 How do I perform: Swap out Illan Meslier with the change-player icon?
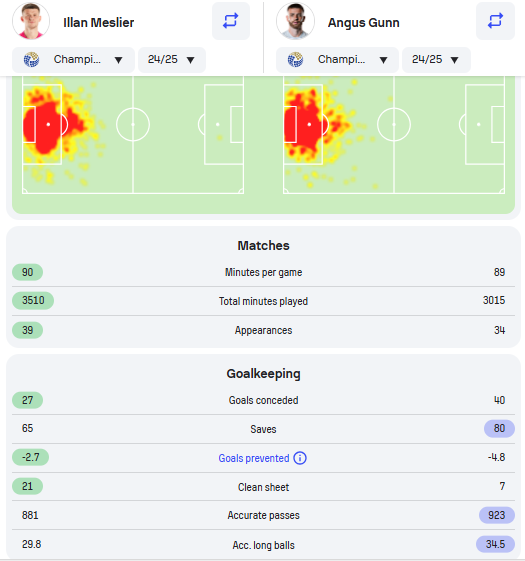(231, 21)
